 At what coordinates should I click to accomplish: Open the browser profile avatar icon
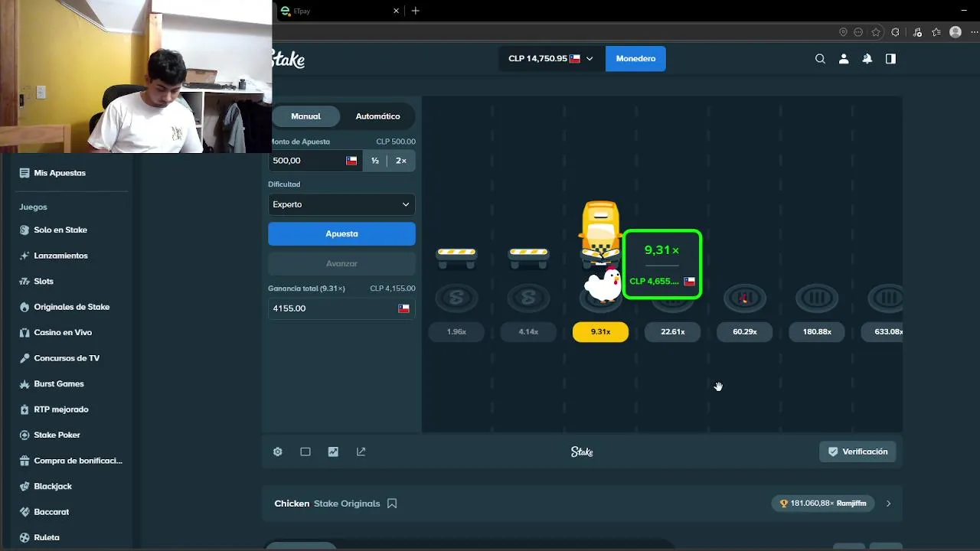[955, 32]
